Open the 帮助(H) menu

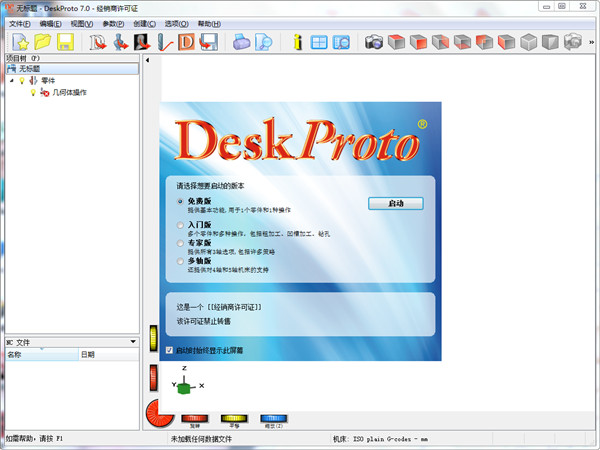209,24
